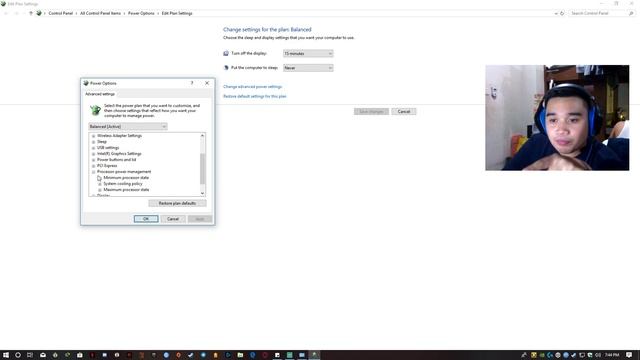
Task: Go to Power Options breadcrumb
Action: pyautogui.click(x=141, y=13)
